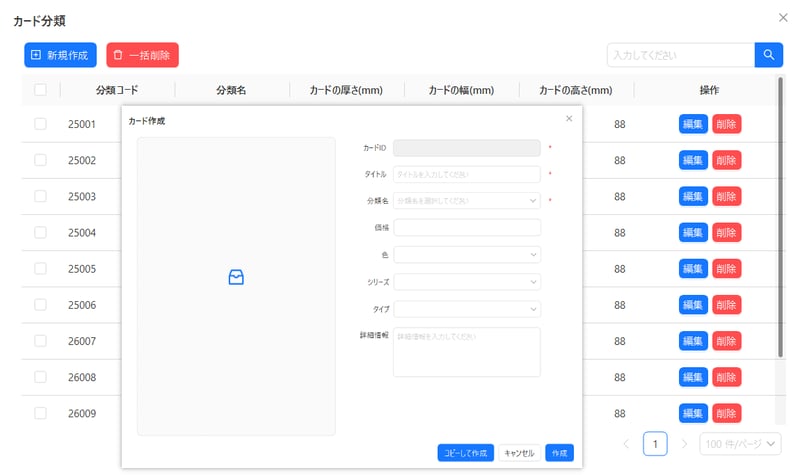The width and height of the screenshot is (800, 475).
Task: Click the image upload inbox icon
Action: [x=236, y=277]
